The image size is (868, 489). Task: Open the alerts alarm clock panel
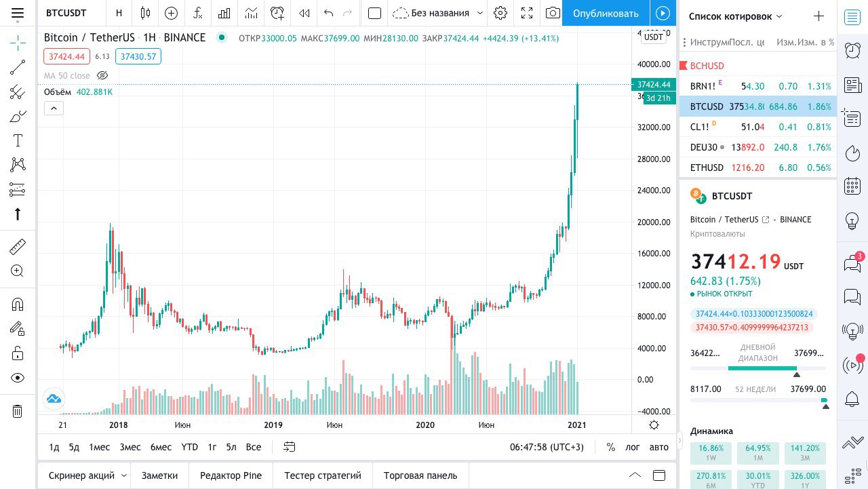(852, 50)
